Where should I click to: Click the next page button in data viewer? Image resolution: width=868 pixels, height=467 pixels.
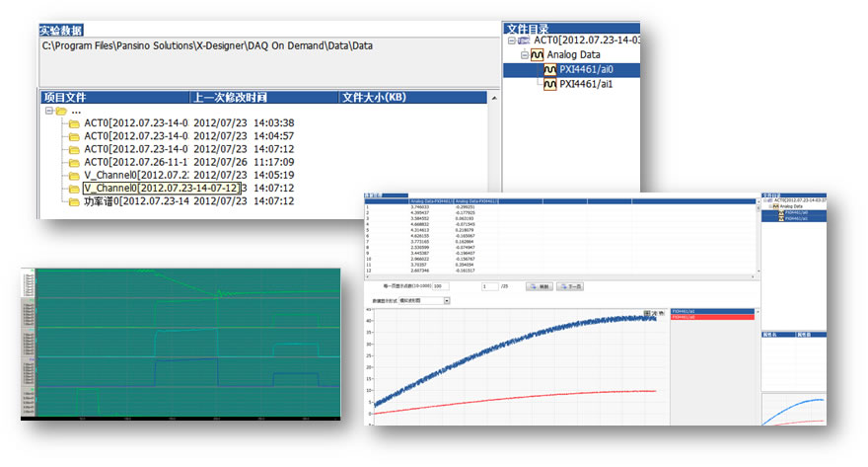[572, 286]
